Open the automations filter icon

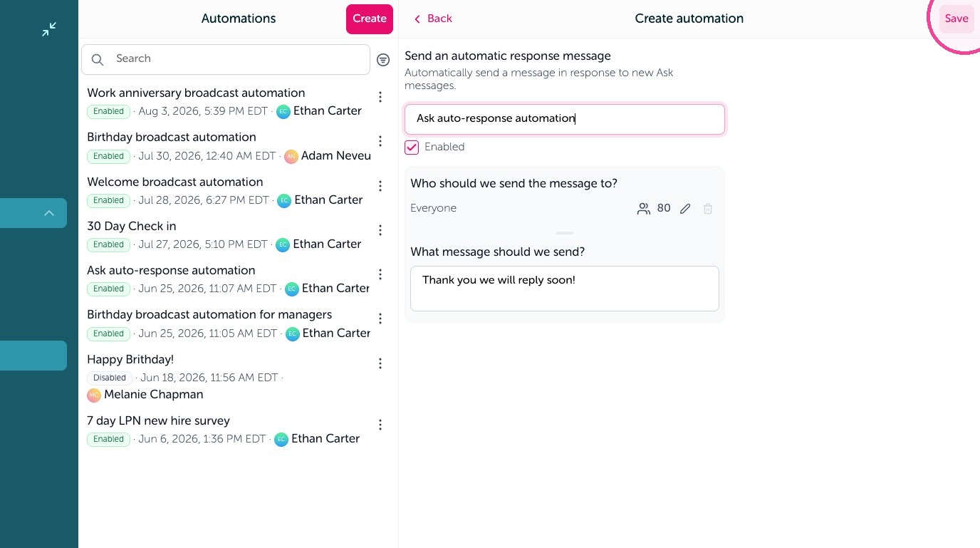click(383, 61)
